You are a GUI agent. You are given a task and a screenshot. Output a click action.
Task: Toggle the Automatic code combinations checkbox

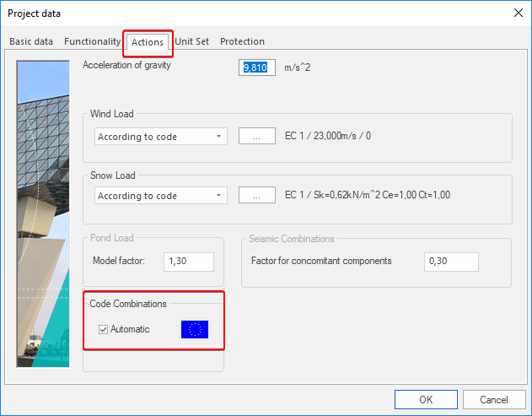(x=103, y=329)
